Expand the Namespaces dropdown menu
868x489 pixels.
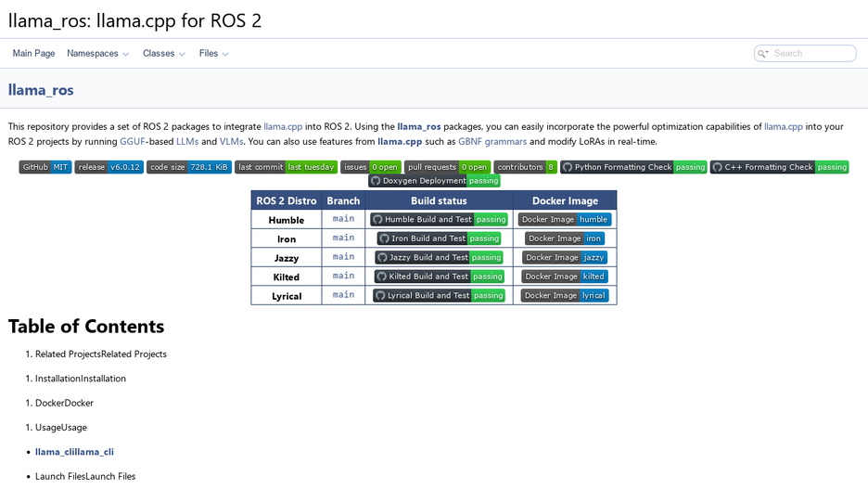click(98, 53)
